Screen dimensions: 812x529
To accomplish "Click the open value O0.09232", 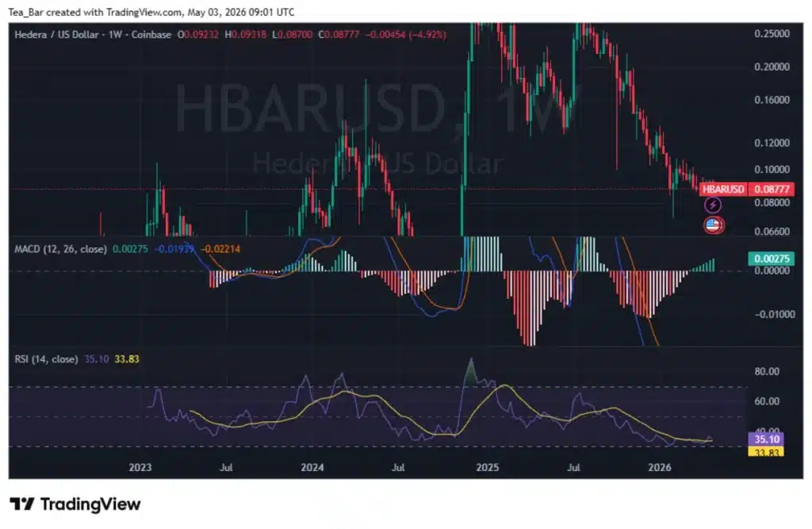I will point(197,35).
